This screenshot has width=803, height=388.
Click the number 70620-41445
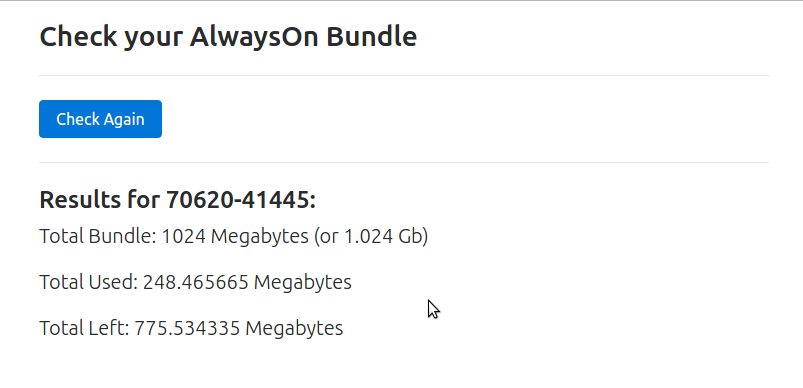pos(239,199)
